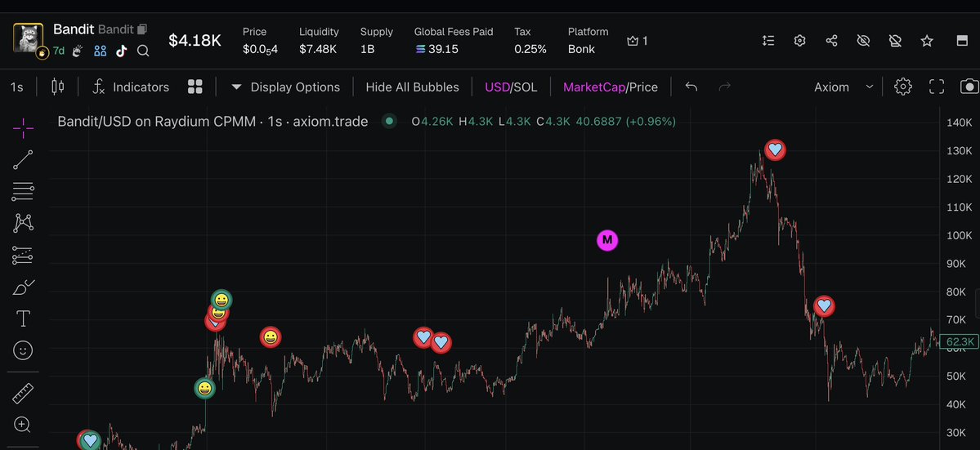Select the XABCD pattern tool
The image size is (980, 450).
coord(23,223)
